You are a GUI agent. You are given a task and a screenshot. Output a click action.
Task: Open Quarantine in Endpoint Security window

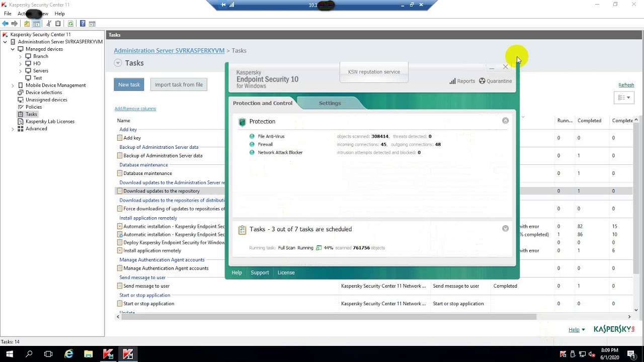click(x=495, y=81)
